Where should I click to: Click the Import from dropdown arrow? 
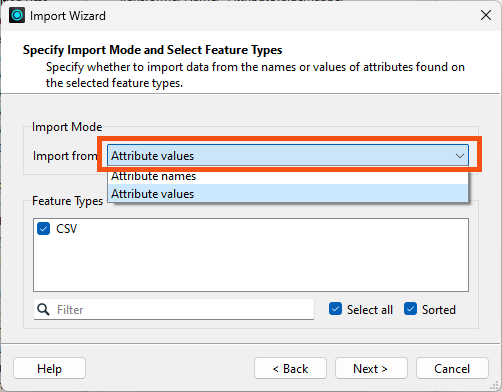(x=460, y=156)
